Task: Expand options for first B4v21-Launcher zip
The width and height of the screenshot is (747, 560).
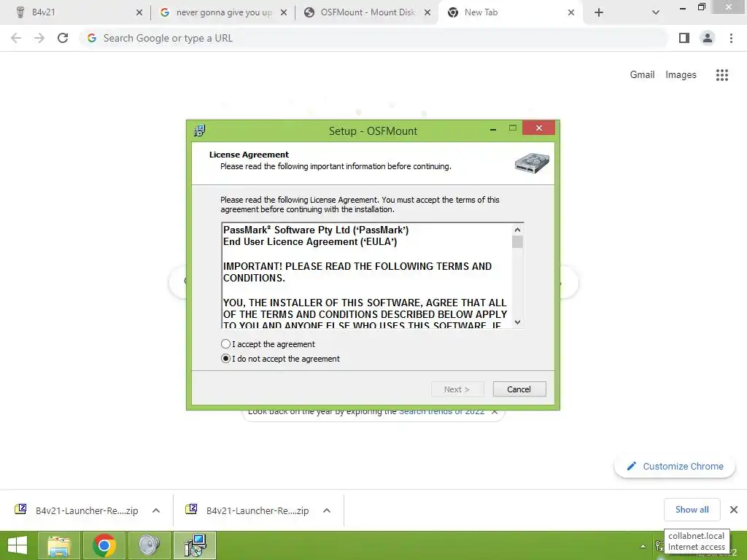Action: point(156,510)
